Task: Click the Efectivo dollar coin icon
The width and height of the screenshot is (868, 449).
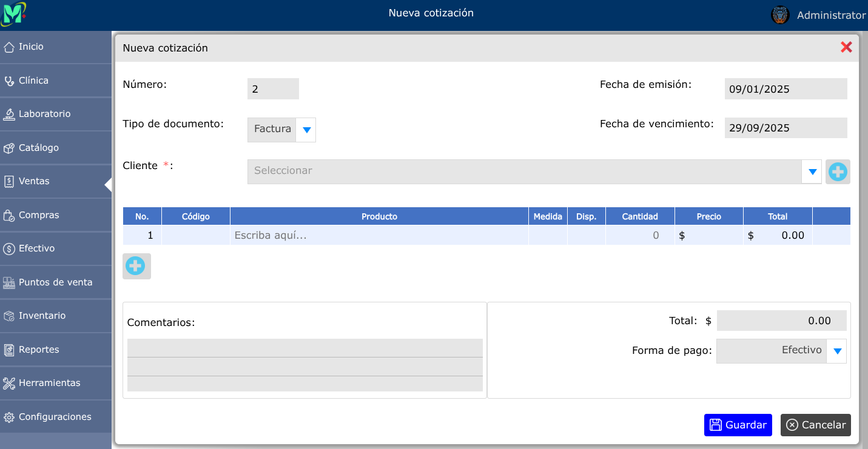Action: click(x=9, y=249)
